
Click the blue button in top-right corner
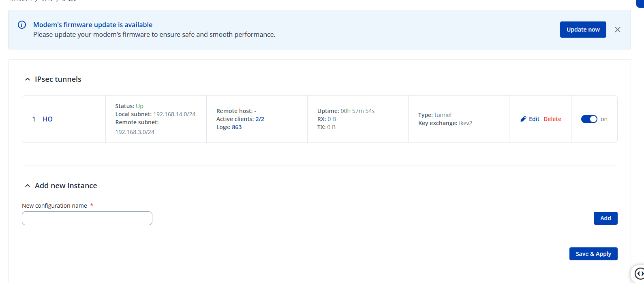point(640,2)
